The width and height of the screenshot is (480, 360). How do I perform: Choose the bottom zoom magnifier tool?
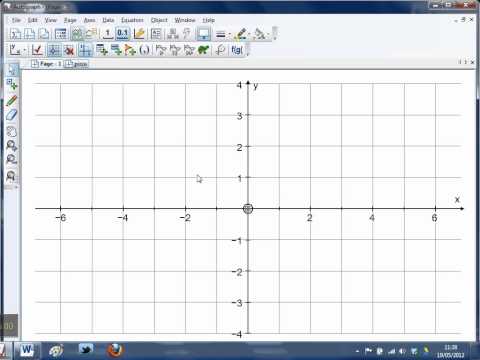pyautogui.click(x=11, y=176)
